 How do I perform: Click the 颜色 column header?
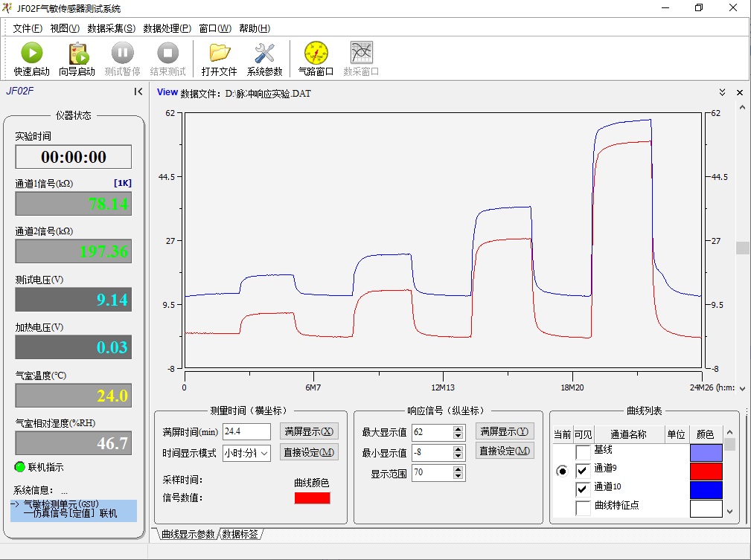click(705, 434)
